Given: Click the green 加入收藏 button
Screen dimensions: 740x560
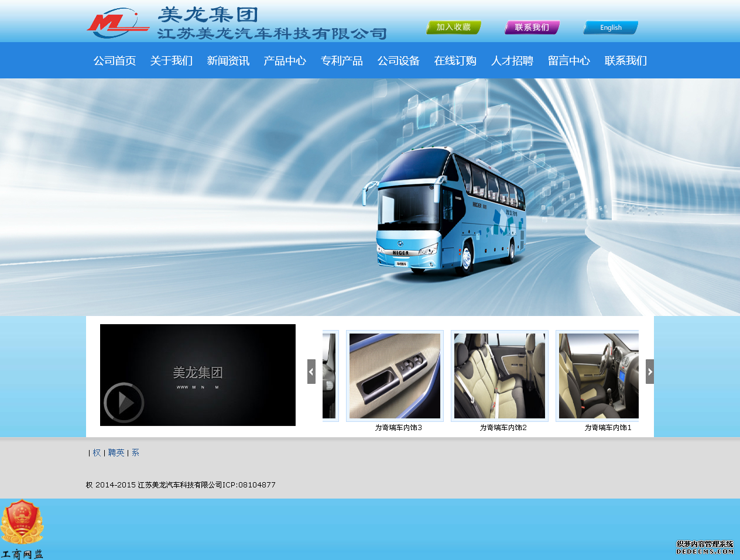Looking at the screenshot, I should [454, 28].
